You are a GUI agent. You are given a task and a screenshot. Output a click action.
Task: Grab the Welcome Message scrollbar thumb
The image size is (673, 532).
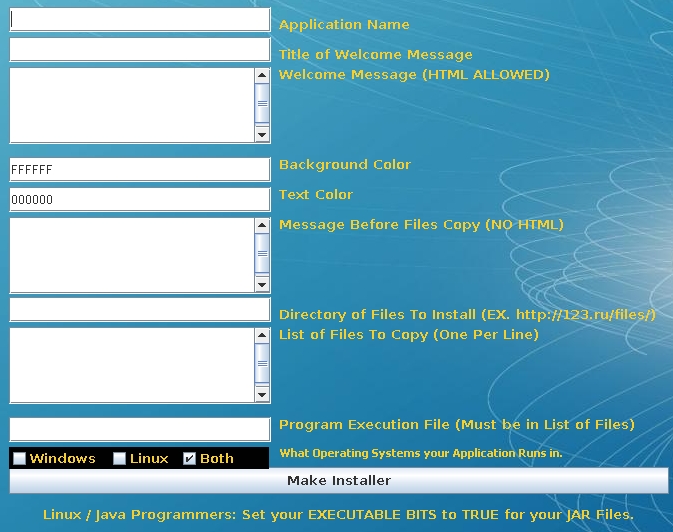click(262, 104)
